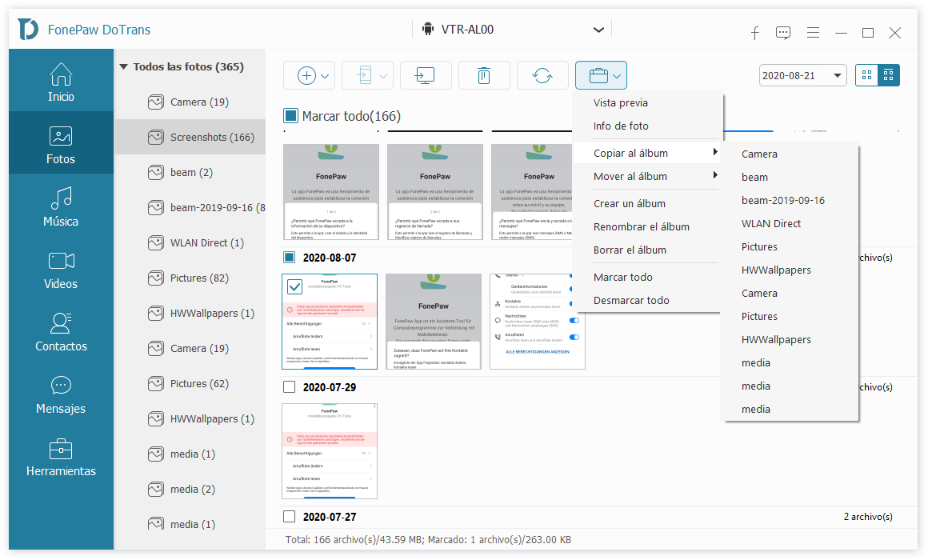Expand the VTR-AL00 device selector
The width and height of the screenshot is (928, 560).
[x=598, y=30]
